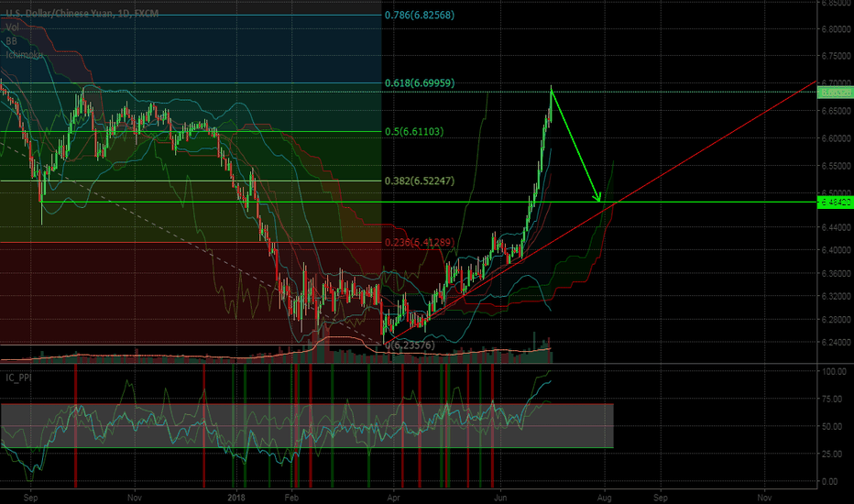Select the Ichimoku indicator label
The image size is (854, 504).
click(24, 54)
